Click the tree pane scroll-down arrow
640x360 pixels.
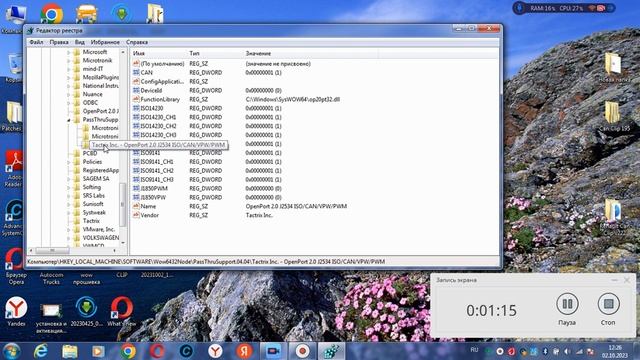pyautogui.click(x=123, y=243)
